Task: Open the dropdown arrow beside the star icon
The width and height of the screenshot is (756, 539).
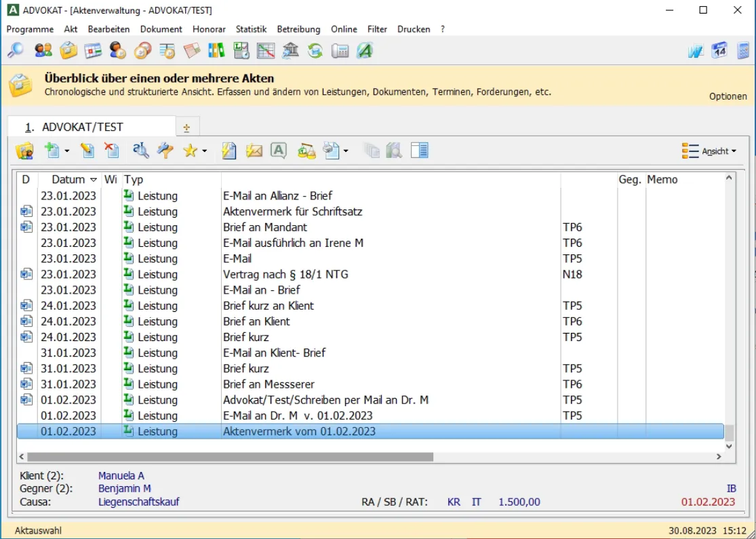Action: 204,151
